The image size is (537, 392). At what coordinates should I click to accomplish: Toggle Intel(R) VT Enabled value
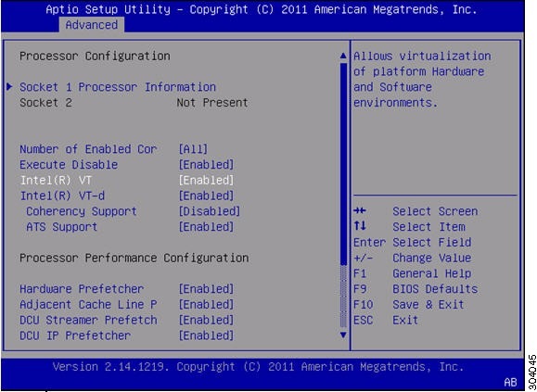[x=206, y=181]
